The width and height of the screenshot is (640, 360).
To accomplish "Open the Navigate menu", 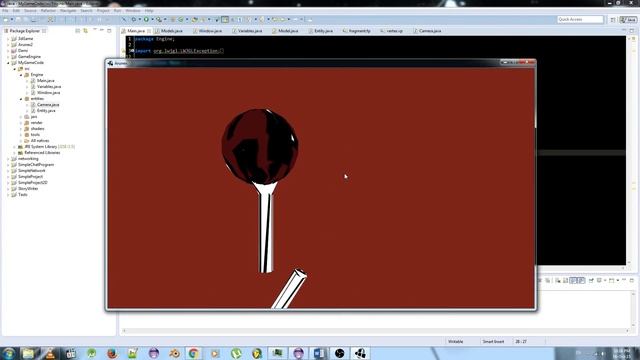I will point(68,11).
